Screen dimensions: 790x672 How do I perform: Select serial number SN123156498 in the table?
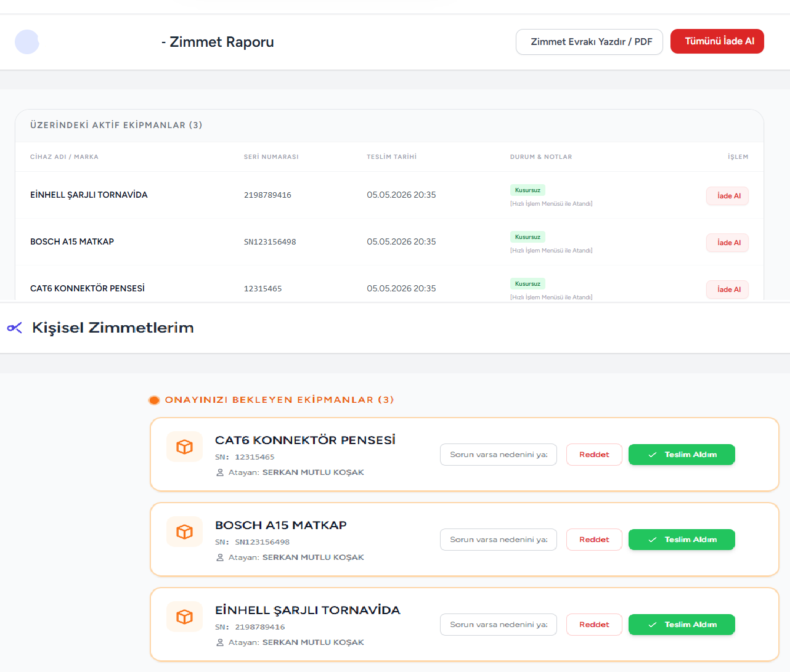tap(270, 242)
